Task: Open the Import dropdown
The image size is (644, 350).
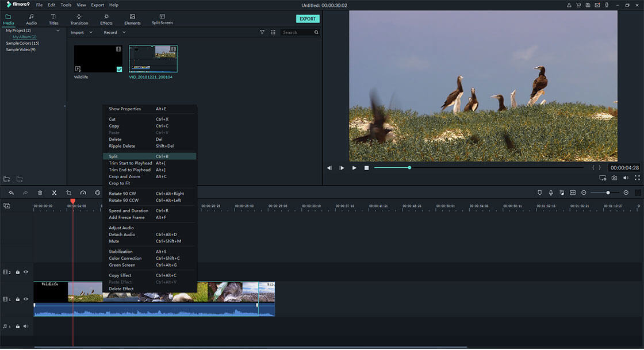Action: click(79, 32)
